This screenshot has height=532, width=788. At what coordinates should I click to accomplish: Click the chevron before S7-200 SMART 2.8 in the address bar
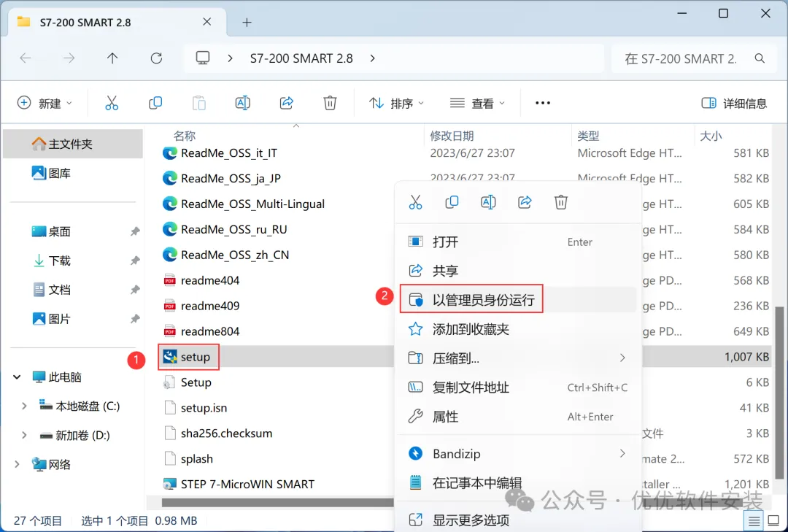click(x=230, y=58)
